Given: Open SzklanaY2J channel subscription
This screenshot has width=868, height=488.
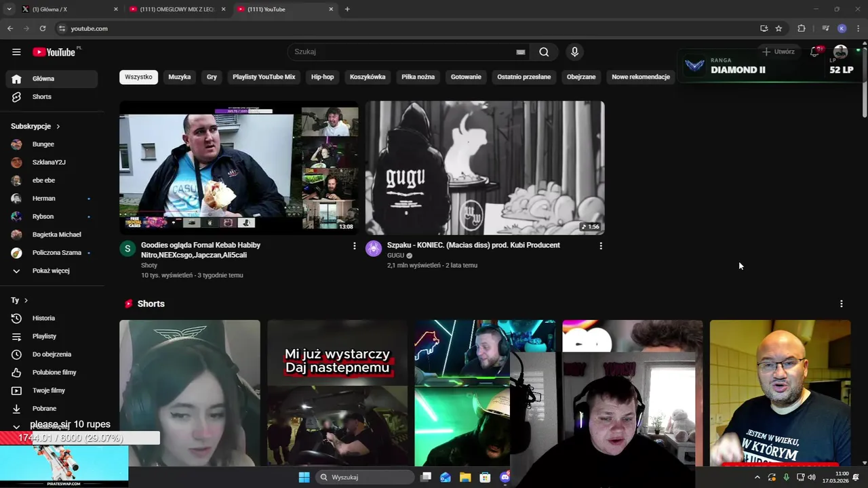Looking at the screenshot, I should point(52,163).
